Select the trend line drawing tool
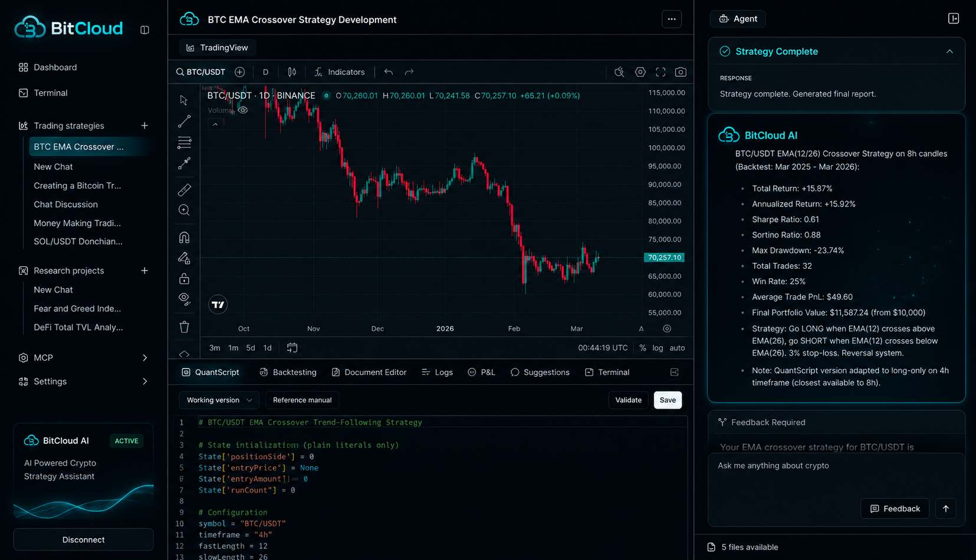The image size is (976, 560). click(x=184, y=121)
